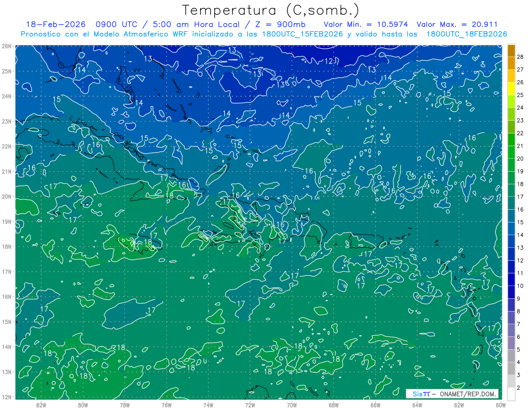Click the 20N latitude axis label

(x=6, y=196)
